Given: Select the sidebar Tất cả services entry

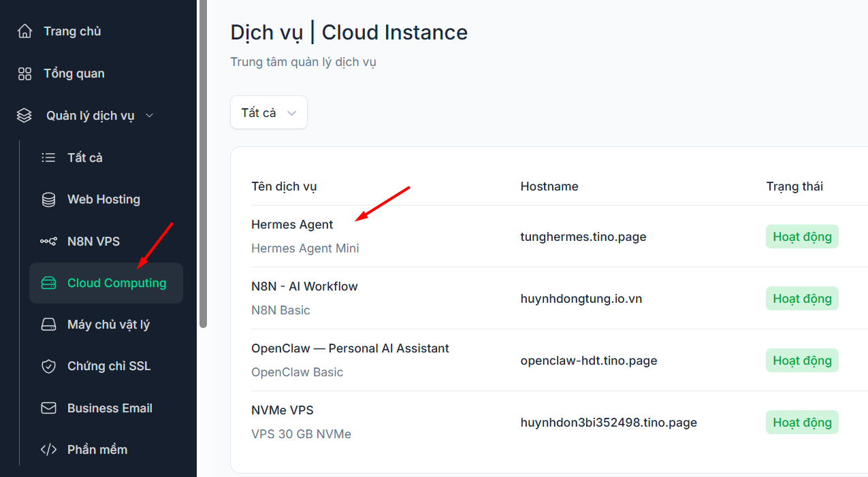Looking at the screenshot, I should (85, 158).
